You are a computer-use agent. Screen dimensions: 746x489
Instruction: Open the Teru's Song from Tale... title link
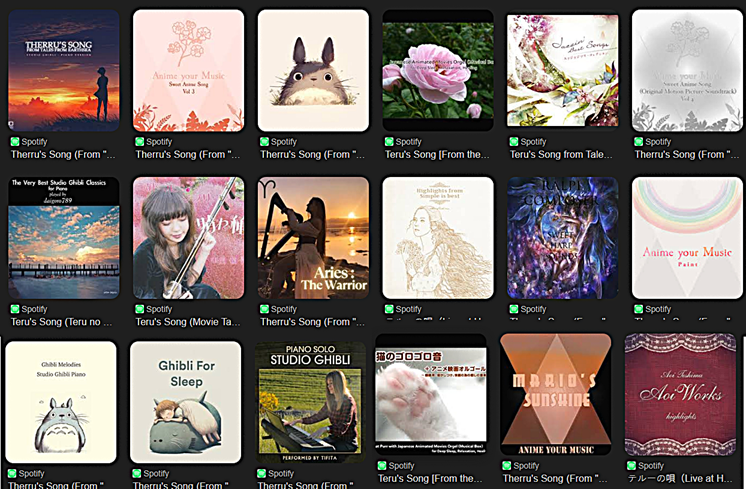coord(561,155)
